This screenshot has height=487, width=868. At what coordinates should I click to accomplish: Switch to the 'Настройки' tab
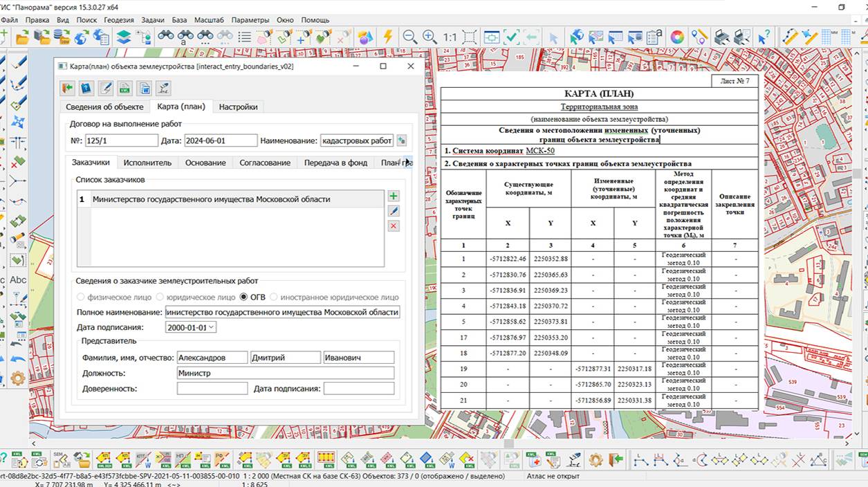tap(239, 107)
